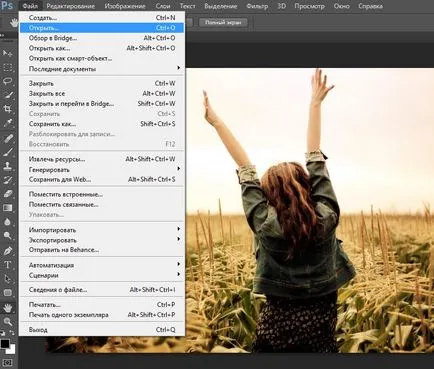
Task: Open the 3D menu
Action: point(281,6)
